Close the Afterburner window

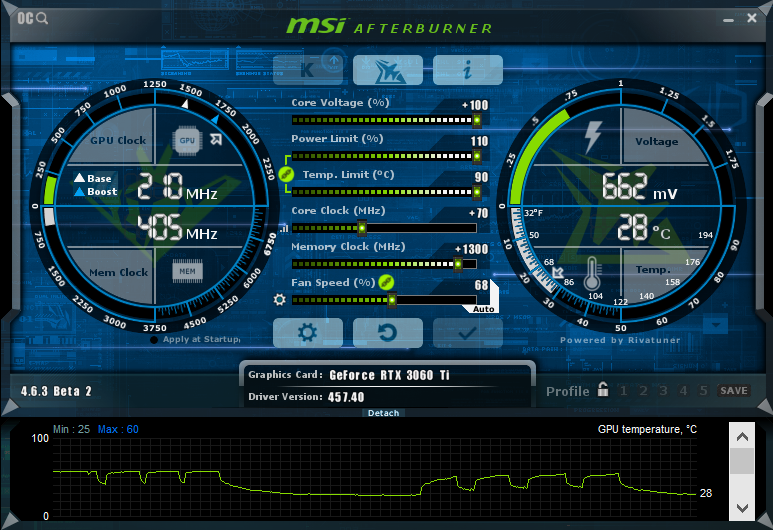(x=752, y=18)
